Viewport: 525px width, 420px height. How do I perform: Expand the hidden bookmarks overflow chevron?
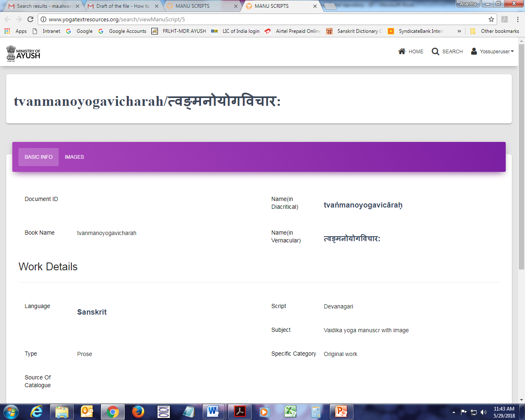(x=459, y=31)
